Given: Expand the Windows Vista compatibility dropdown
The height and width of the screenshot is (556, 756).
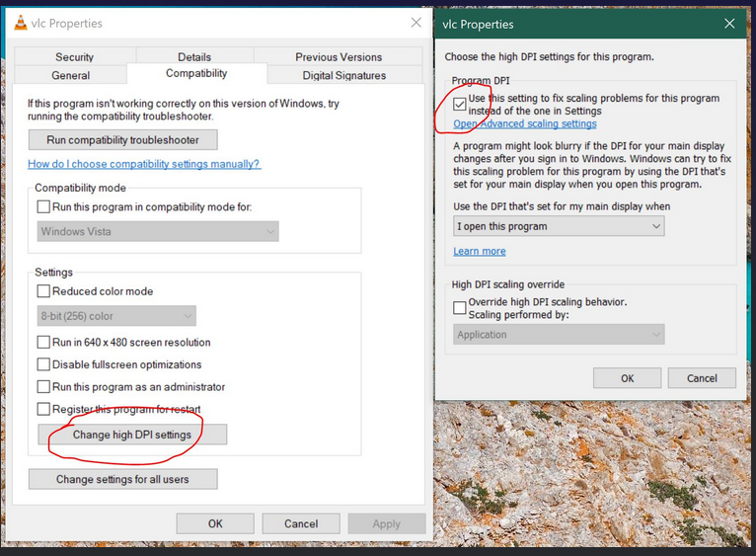Looking at the screenshot, I should tap(159, 232).
